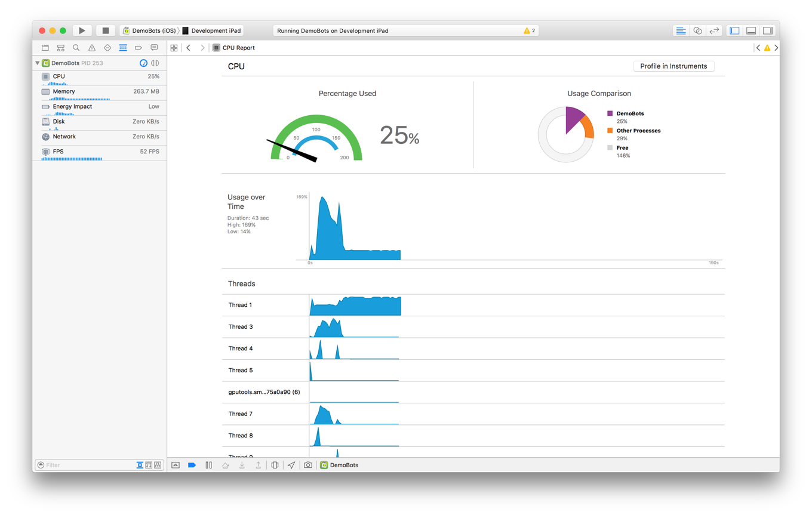Open the Find navigator with the magnifying glass
Viewport: 812px width, 518px height.
[x=76, y=48]
